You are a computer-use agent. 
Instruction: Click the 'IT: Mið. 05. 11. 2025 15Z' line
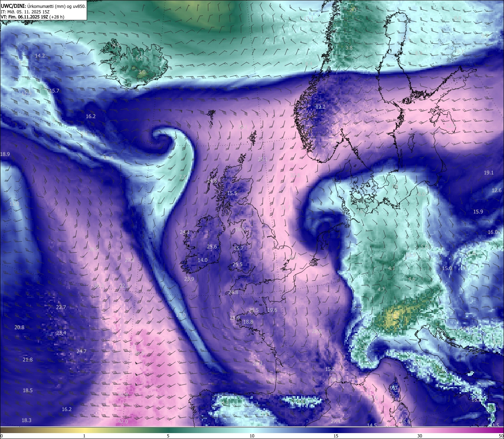[x=25, y=12]
